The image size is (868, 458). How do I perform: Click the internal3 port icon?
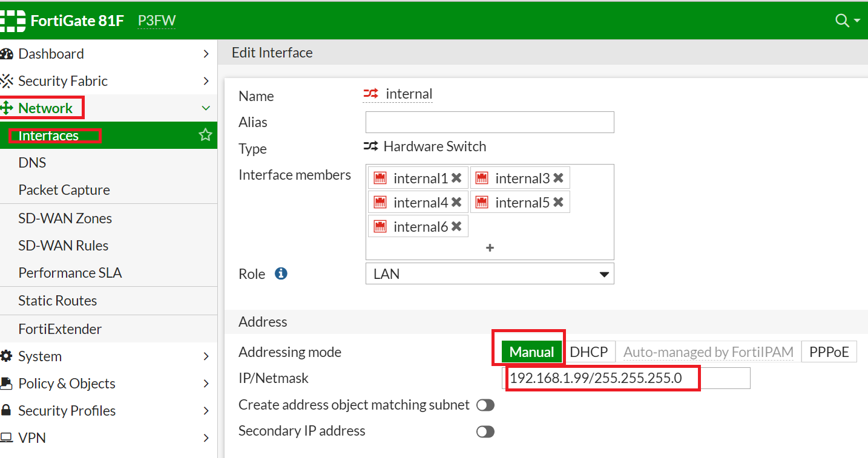click(x=482, y=178)
